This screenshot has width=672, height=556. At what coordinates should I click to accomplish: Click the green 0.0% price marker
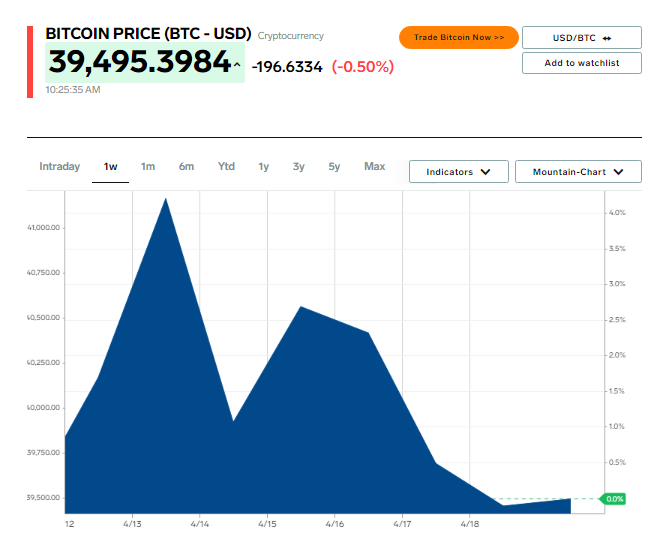[x=613, y=499]
